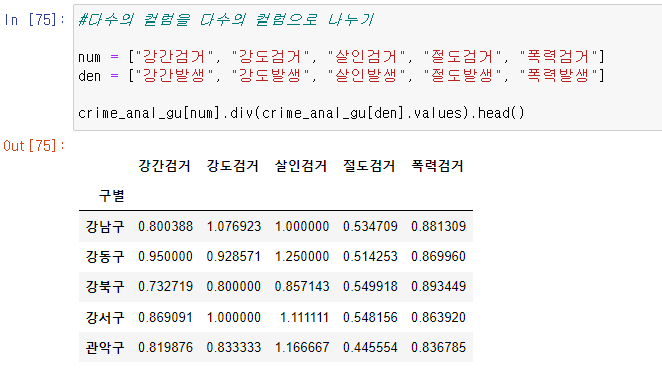Select the 강북구 row label

point(105,286)
